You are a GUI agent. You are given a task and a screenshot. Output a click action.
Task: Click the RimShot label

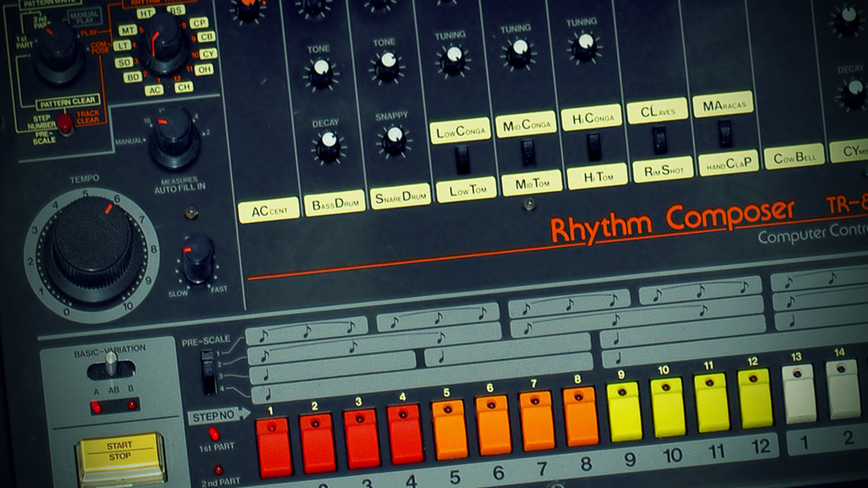pos(663,171)
